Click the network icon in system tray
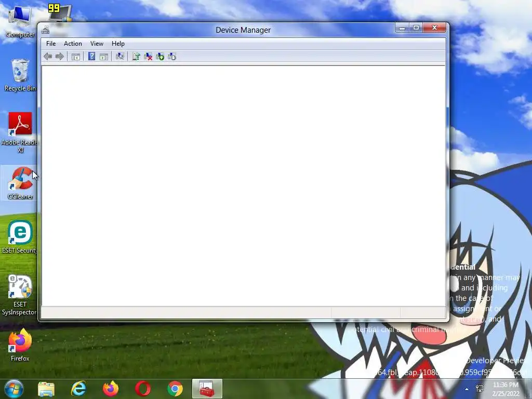This screenshot has width=532, height=399. [480, 389]
